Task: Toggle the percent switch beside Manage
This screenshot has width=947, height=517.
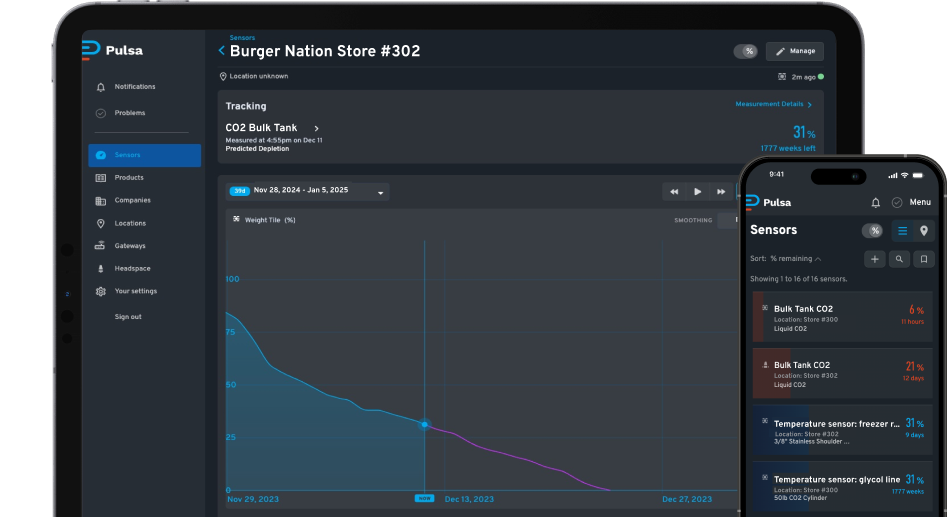Action: 745,51
